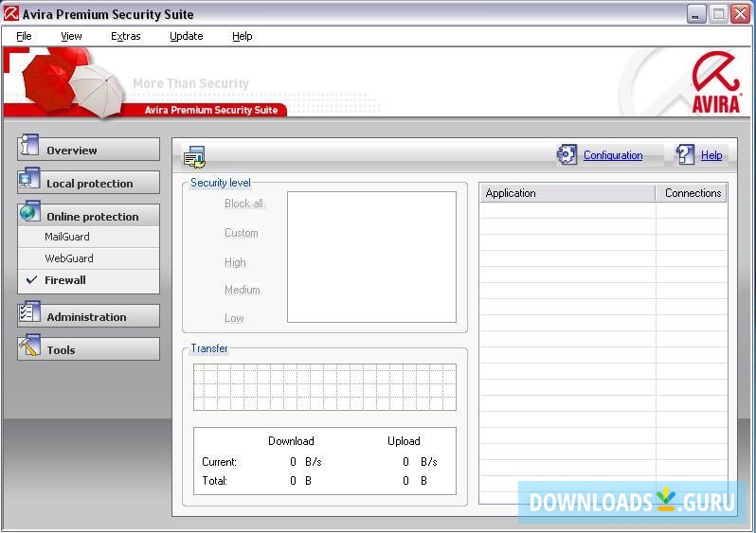
Task: Open the File menu
Action: coord(24,36)
